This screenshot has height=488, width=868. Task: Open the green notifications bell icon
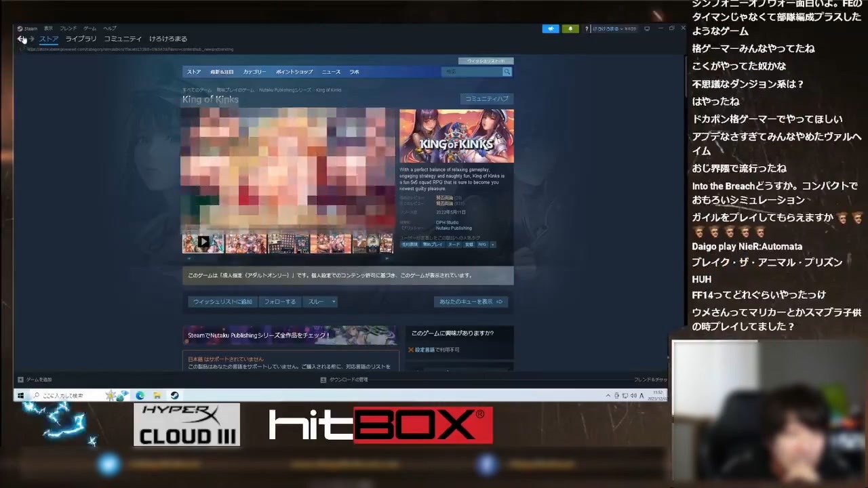570,29
